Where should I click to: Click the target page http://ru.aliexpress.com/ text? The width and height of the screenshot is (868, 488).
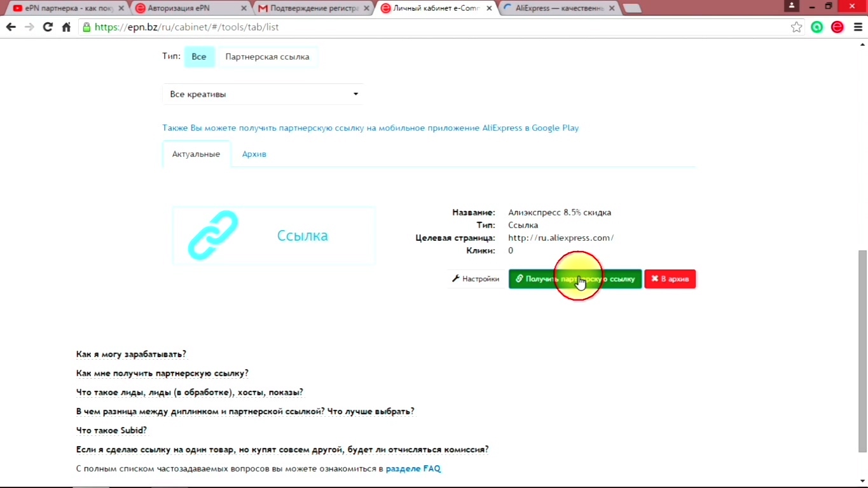[561, 238]
